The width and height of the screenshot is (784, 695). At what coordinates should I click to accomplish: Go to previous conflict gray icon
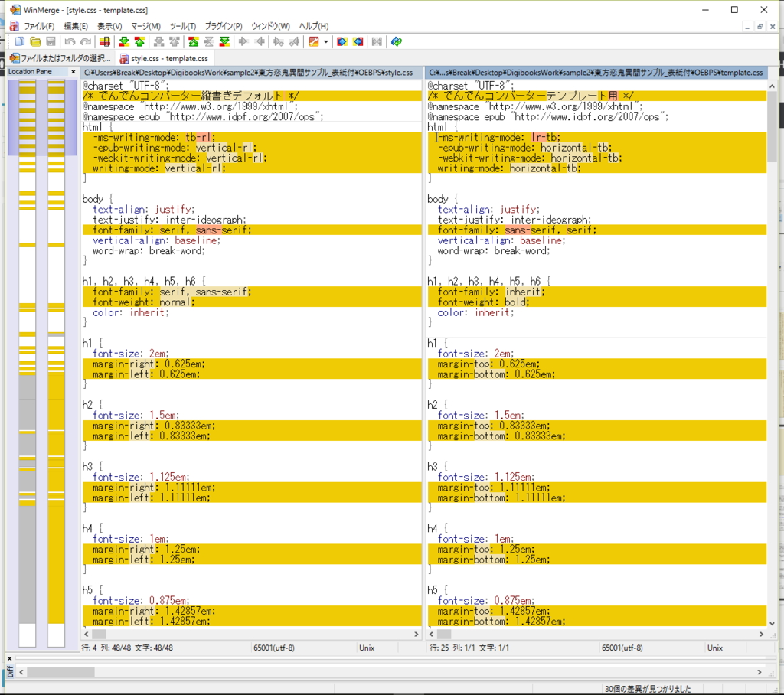coord(175,41)
